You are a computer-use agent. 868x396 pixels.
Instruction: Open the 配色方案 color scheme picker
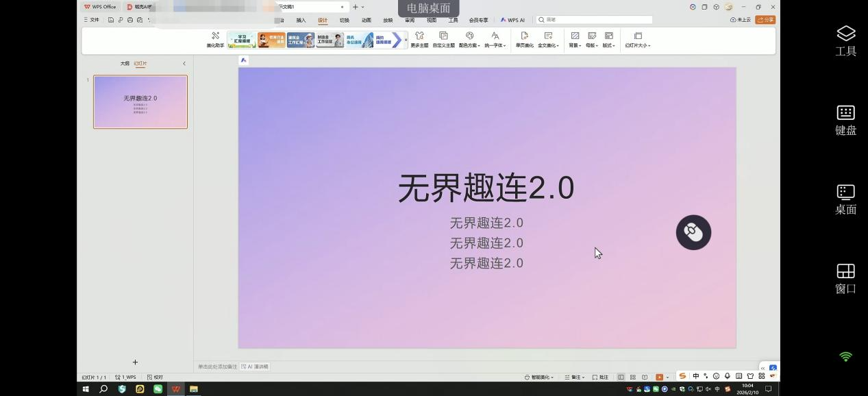click(469, 39)
